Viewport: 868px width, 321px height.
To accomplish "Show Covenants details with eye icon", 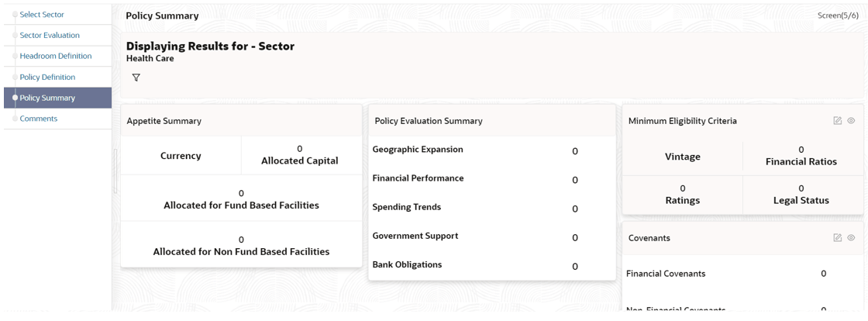I will point(852,237).
